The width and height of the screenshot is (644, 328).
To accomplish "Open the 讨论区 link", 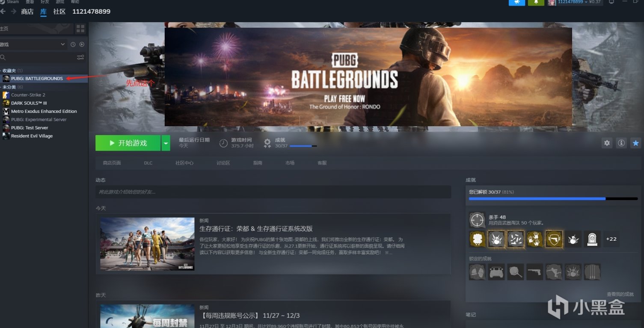I will coord(223,163).
